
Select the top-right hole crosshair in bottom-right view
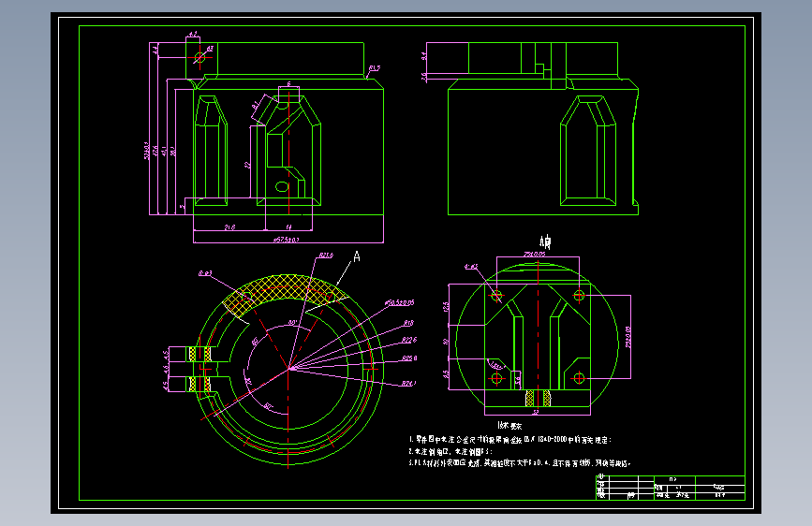point(579,296)
